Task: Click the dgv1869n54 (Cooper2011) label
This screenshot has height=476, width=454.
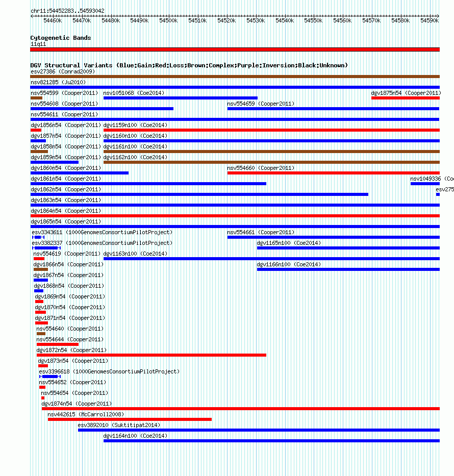Action: tap(70, 296)
